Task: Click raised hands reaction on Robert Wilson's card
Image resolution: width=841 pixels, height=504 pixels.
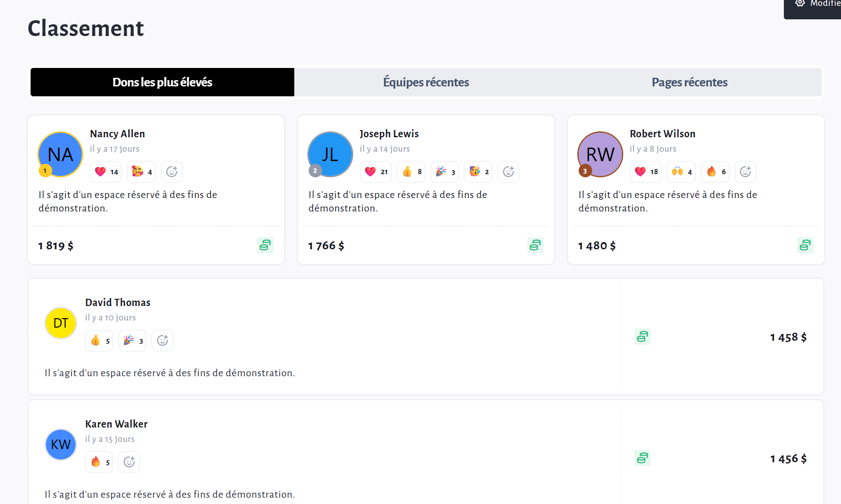Action: [x=681, y=172]
